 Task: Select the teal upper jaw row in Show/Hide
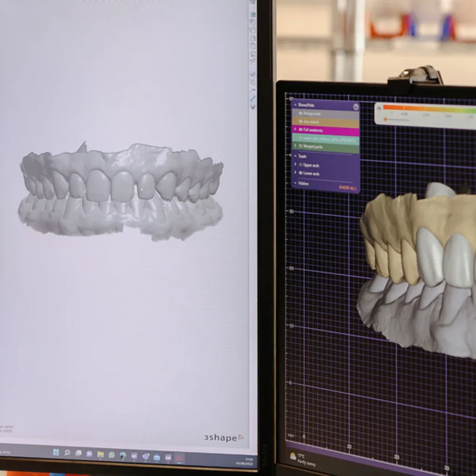[326, 139]
